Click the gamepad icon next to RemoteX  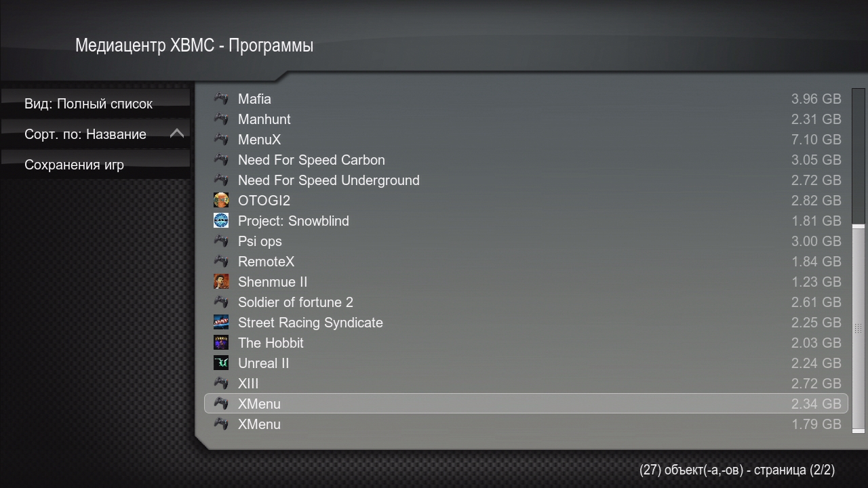pos(221,262)
